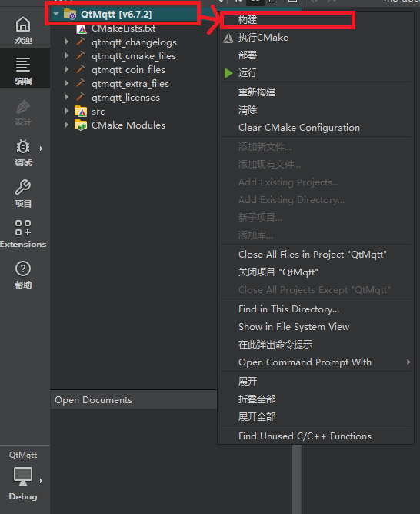Click the Open Documents panel header

[x=134, y=400]
